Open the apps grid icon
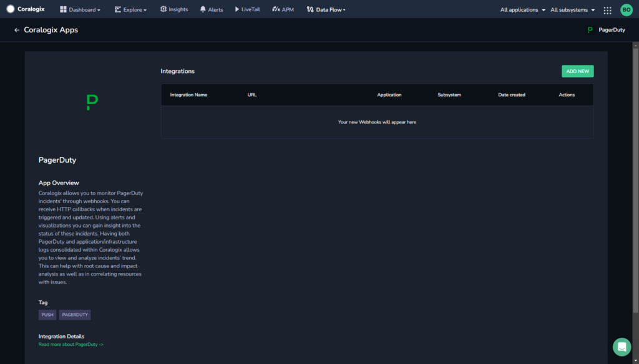Image resolution: width=639 pixels, height=364 pixels. [x=607, y=10]
